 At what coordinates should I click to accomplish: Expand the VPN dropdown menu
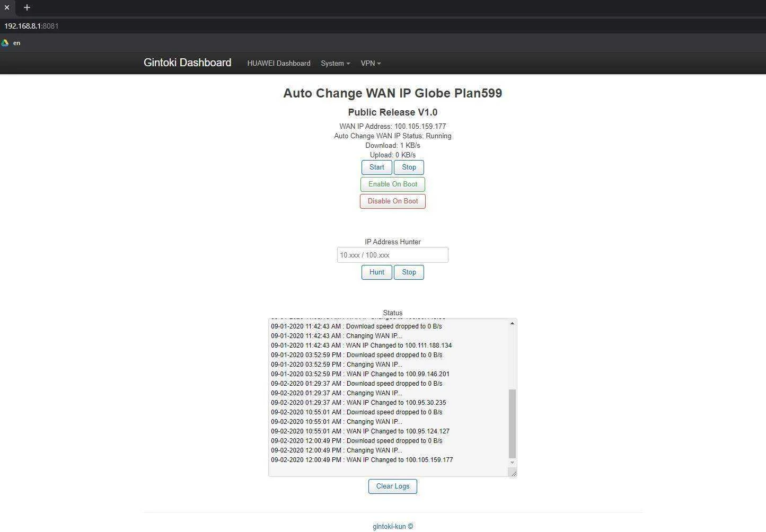tap(371, 63)
